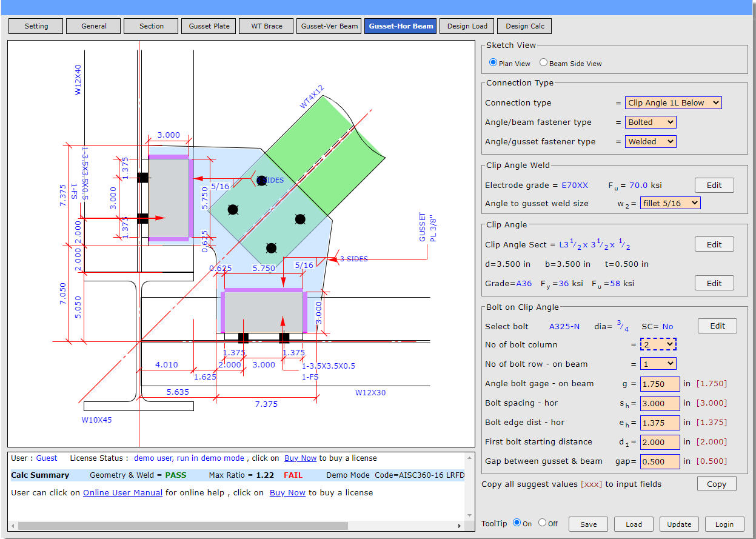This screenshot has height=539, width=756.
Task: Open the Online User Manual link
Action: click(122, 493)
